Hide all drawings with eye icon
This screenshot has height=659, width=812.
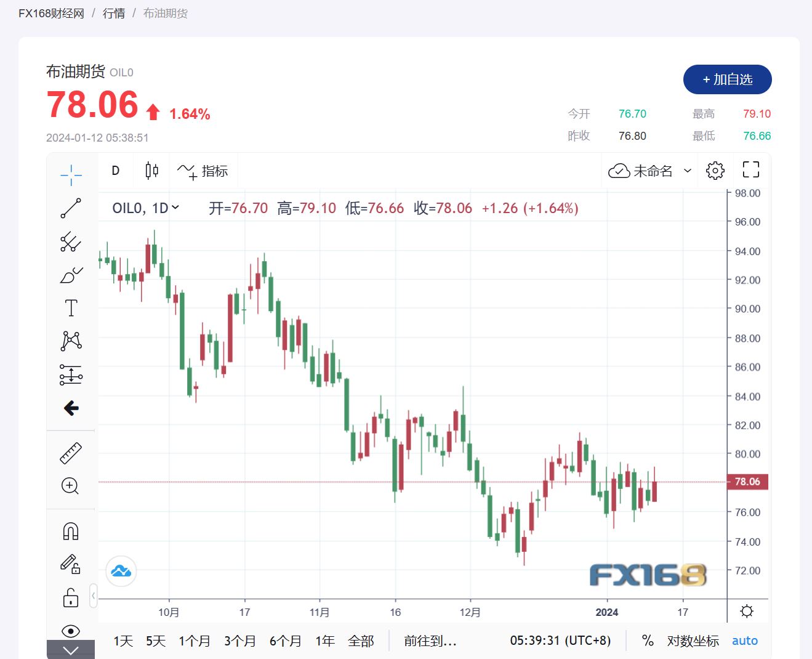[71, 631]
